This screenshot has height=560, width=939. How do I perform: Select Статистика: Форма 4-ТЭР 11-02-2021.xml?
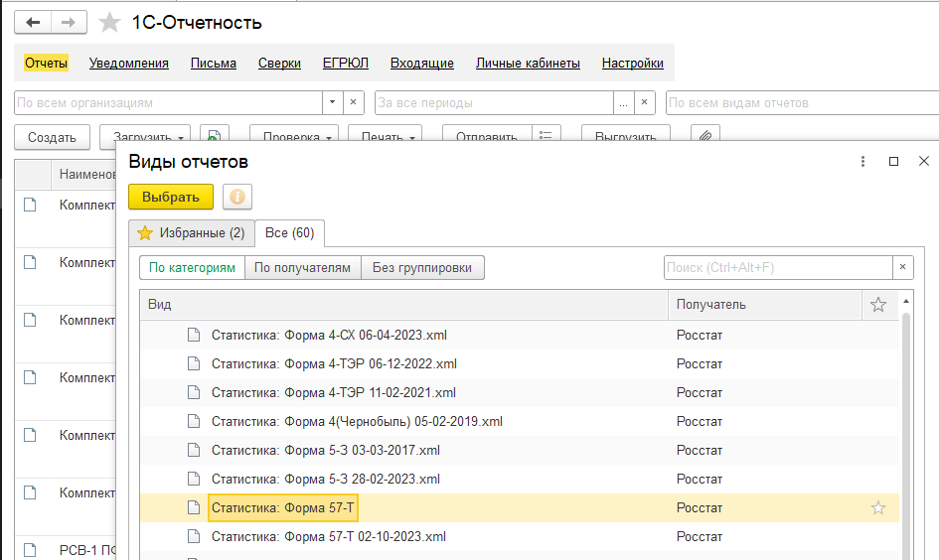tap(333, 392)
